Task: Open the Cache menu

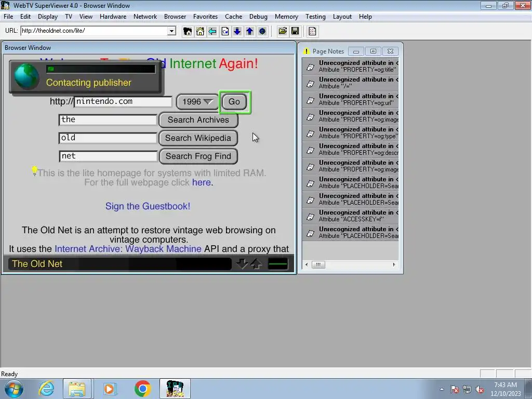Action: [233, 17]
